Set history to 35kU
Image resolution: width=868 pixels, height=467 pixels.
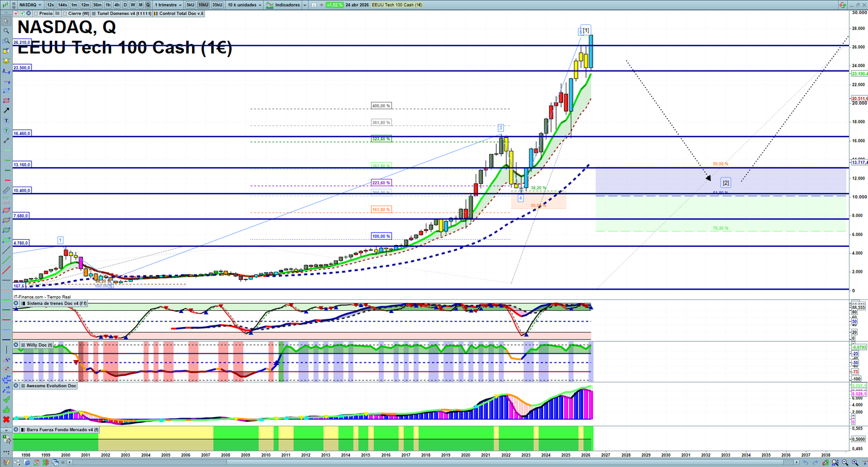click(x=218, y=5)
